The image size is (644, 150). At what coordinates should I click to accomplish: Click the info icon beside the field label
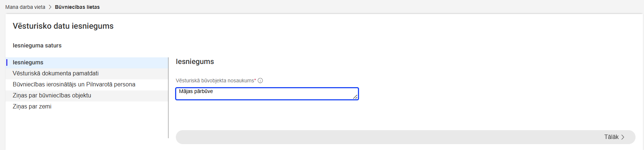[260, 81]
